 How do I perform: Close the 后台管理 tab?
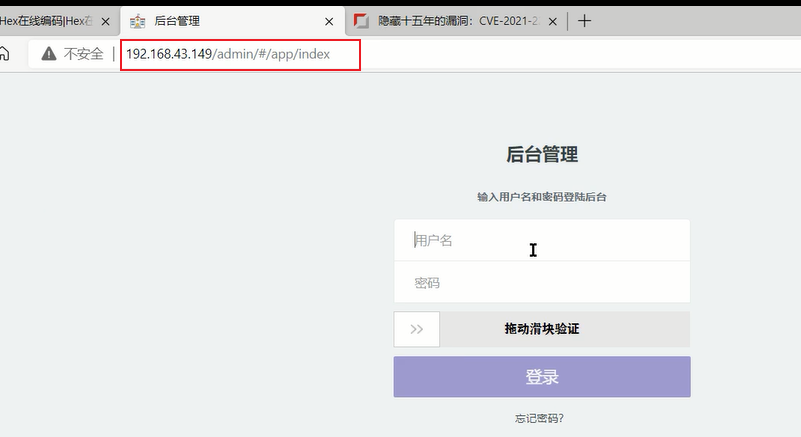pos(329,21)
